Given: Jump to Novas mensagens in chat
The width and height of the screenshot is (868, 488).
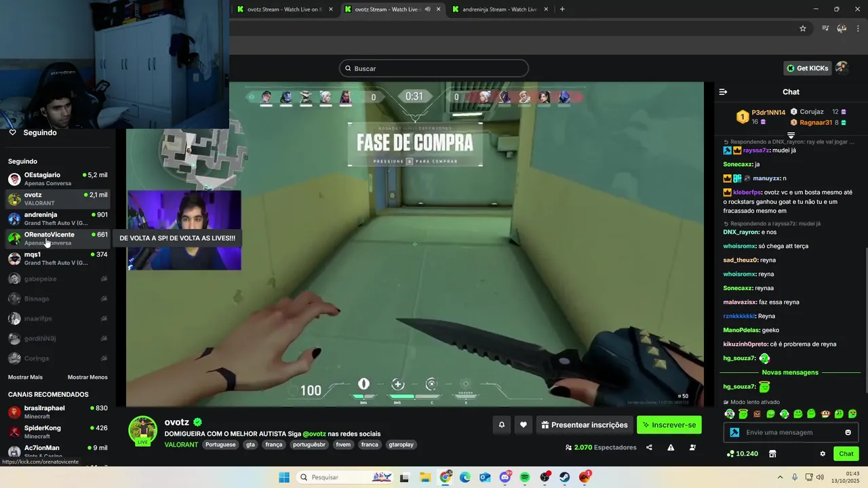Looking at the screenshot, I should tap(790, 372).
